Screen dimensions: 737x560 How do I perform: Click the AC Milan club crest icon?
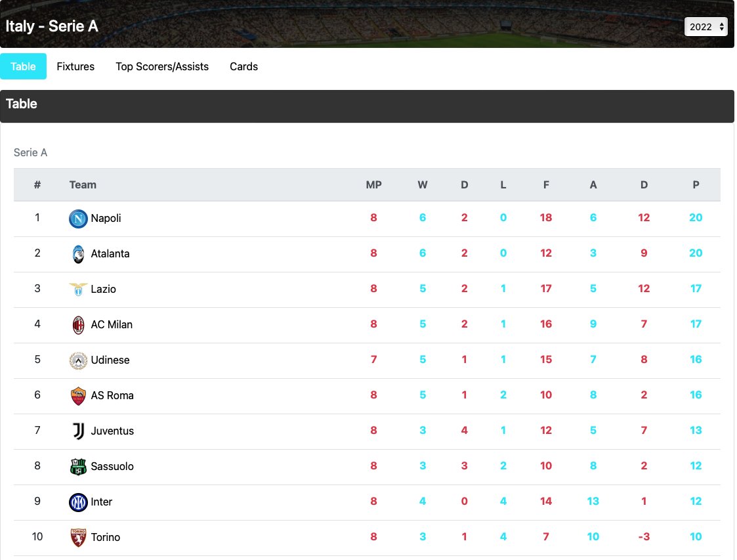tap(78, 324)
